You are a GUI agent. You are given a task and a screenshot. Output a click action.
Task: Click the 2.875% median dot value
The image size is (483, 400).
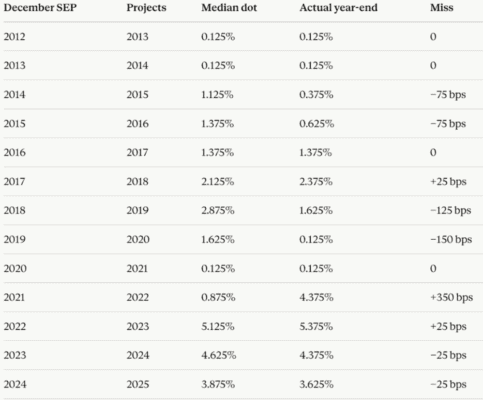[218, 210]
